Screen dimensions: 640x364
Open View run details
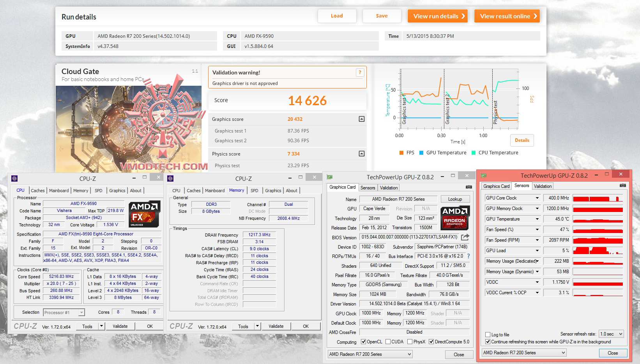[x=438, y=16]
